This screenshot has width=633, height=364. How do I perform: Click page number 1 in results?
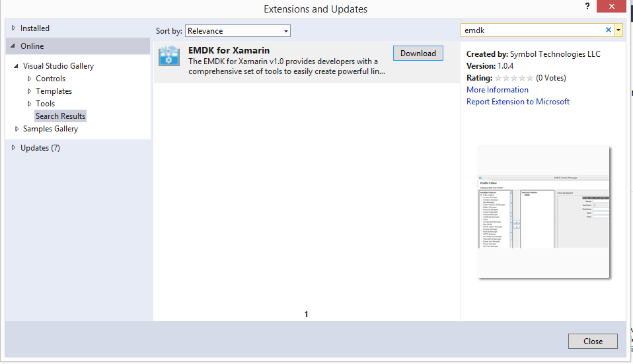[306, 314]
